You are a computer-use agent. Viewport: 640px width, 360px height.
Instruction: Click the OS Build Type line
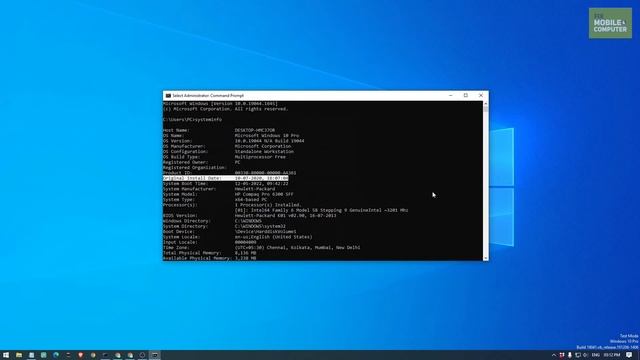pyautogui.click(x=224, y=157)
